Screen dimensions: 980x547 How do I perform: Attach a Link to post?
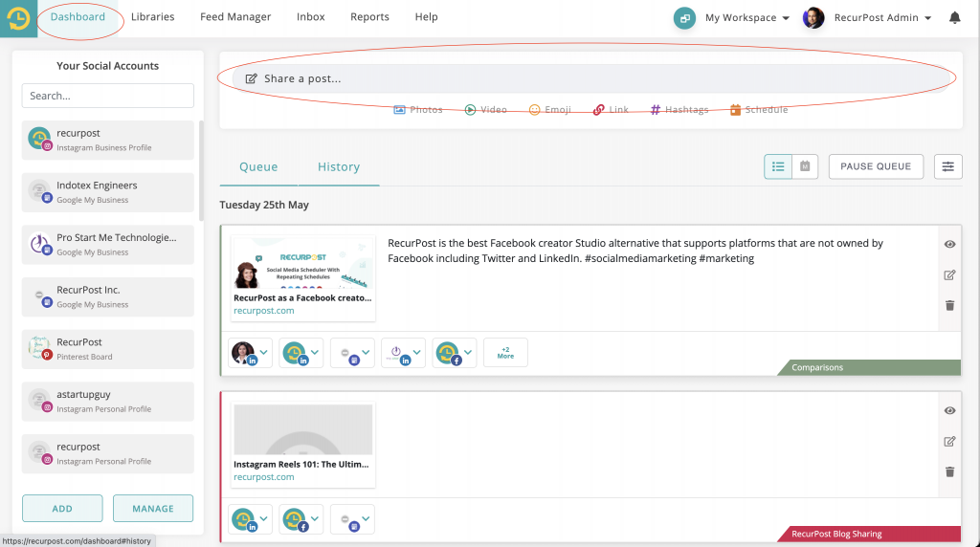611,110
